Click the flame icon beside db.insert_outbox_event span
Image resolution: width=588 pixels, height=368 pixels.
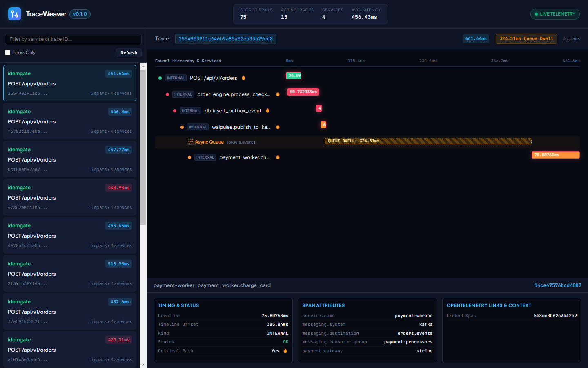(267, 110)
